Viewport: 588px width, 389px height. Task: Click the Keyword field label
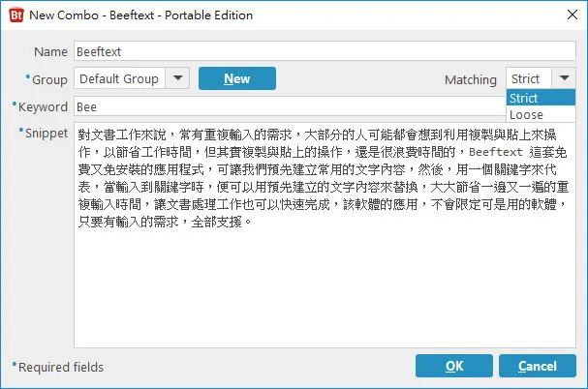coord(43,106)
